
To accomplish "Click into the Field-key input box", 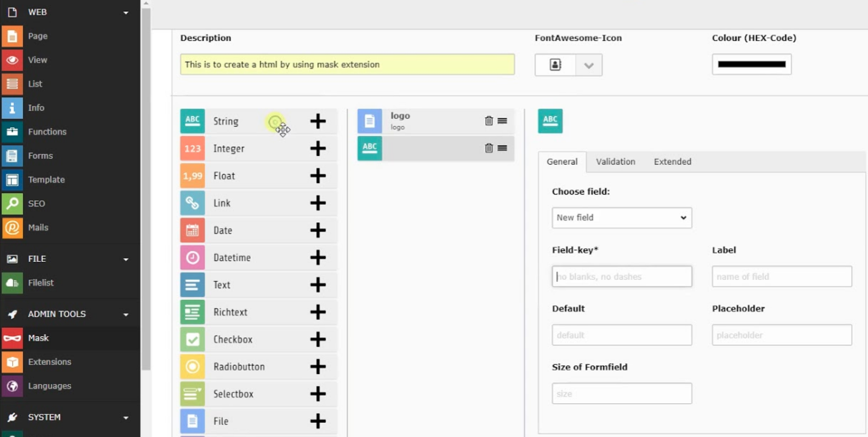I will point(622,277).
